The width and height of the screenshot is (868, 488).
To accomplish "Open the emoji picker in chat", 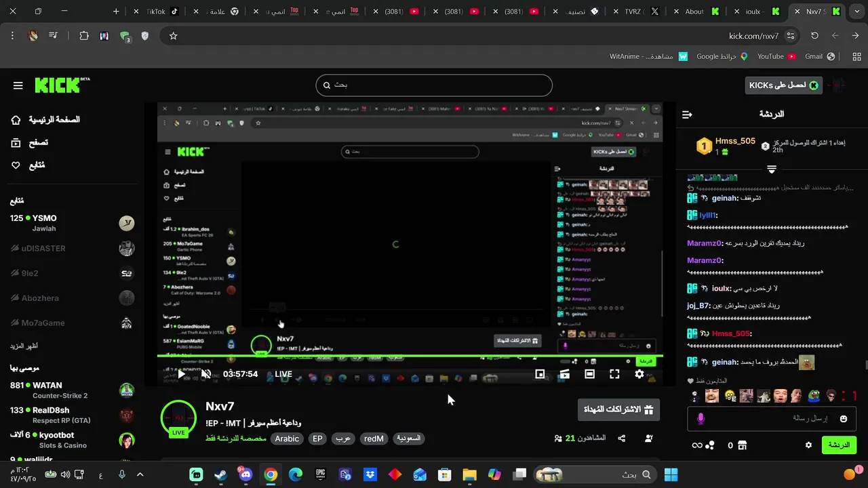I will click(844, 419).
